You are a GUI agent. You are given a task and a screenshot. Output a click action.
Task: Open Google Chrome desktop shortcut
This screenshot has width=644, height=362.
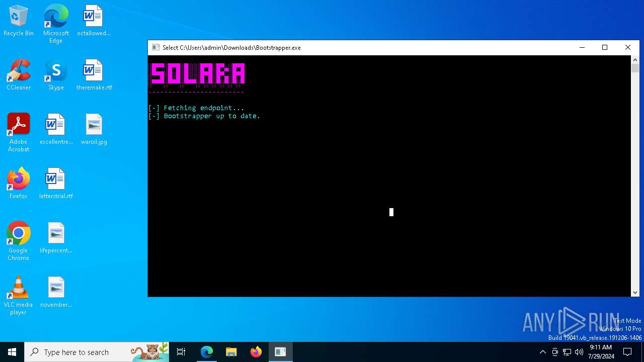tap(19, 241)
